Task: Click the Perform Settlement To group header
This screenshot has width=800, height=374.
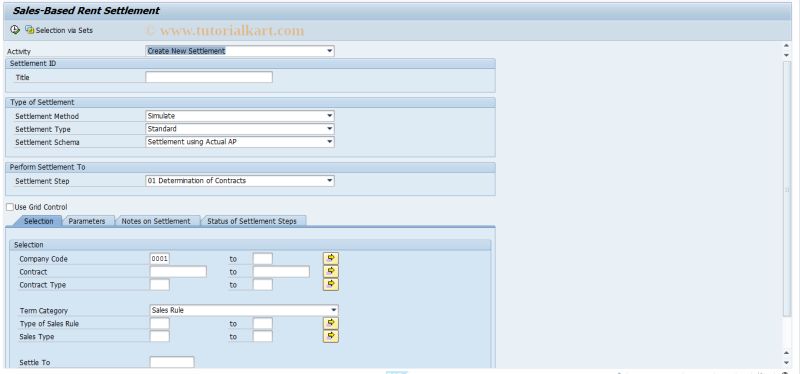Action: [250, 167]
